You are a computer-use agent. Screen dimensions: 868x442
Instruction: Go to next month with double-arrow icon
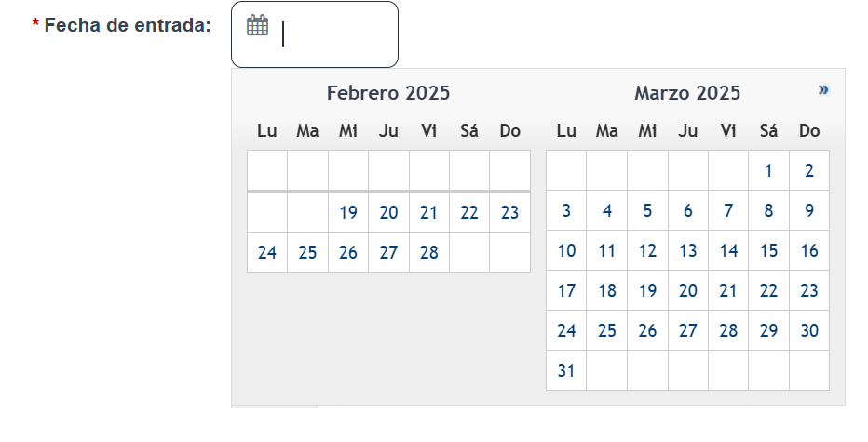823,89
